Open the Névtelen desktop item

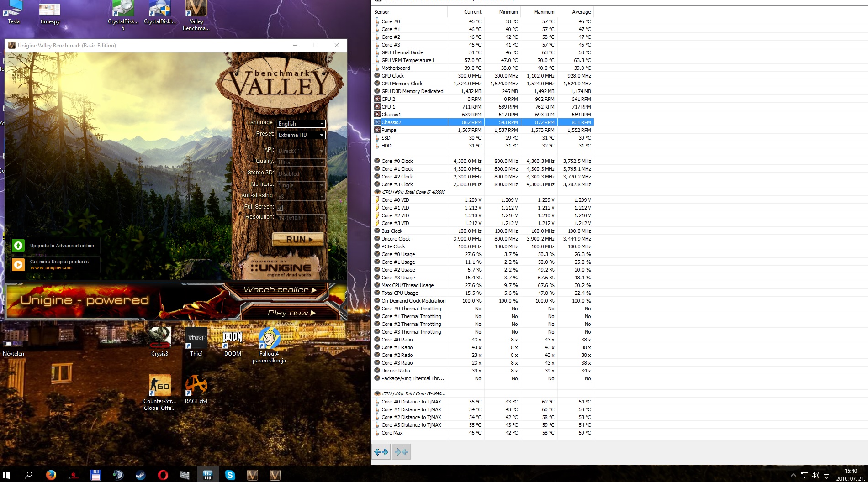point(13,349)
